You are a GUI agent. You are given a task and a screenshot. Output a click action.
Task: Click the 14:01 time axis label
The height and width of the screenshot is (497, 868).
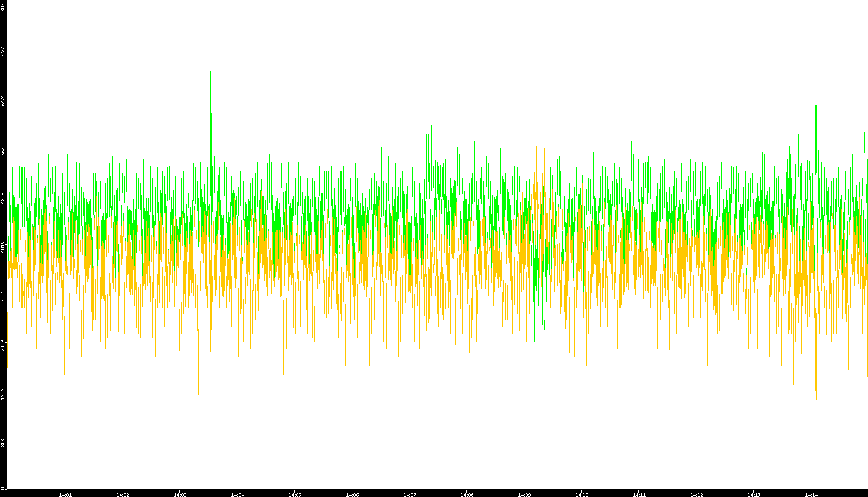(65, 494)
